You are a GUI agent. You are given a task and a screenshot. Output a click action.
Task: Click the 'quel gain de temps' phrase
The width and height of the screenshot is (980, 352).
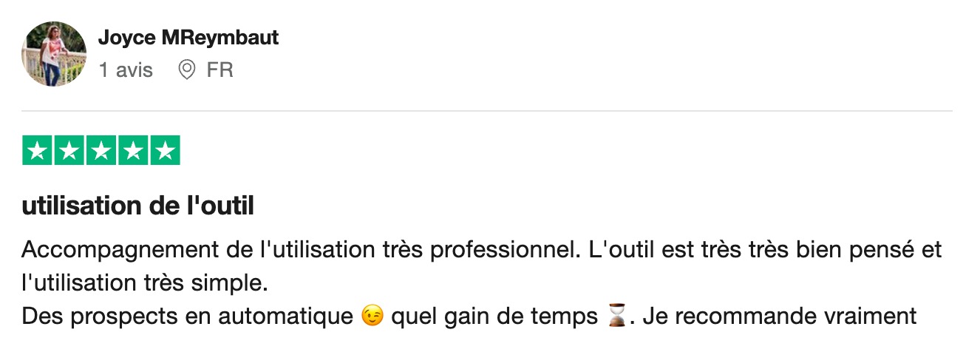point(494,317)
